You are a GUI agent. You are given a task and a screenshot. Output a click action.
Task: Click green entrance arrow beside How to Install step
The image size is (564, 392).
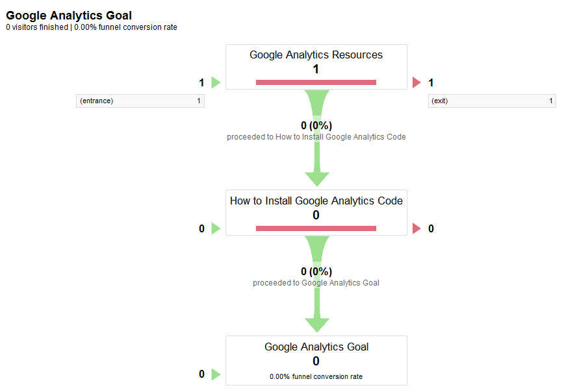pos(216,228)
